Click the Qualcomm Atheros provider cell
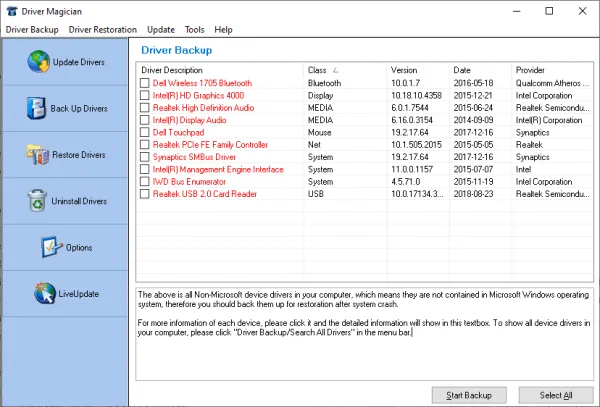Screen dimensions: 600x407 pos(552,83)
